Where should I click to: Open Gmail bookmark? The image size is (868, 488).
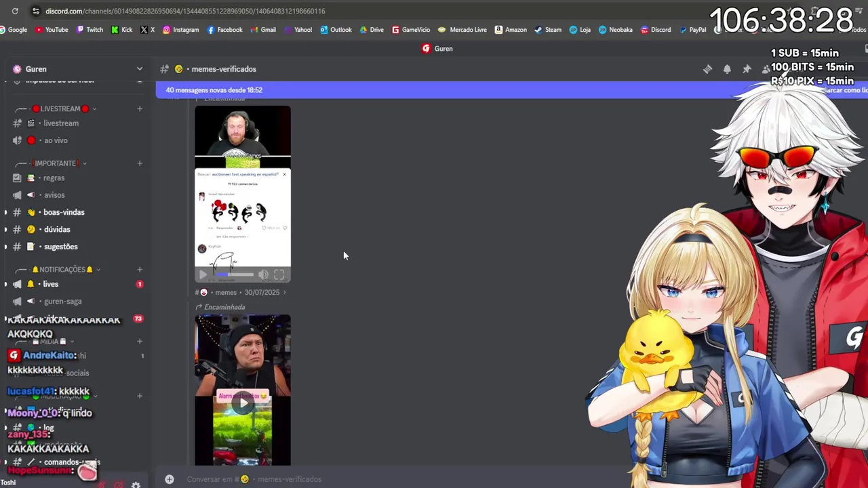263,30
